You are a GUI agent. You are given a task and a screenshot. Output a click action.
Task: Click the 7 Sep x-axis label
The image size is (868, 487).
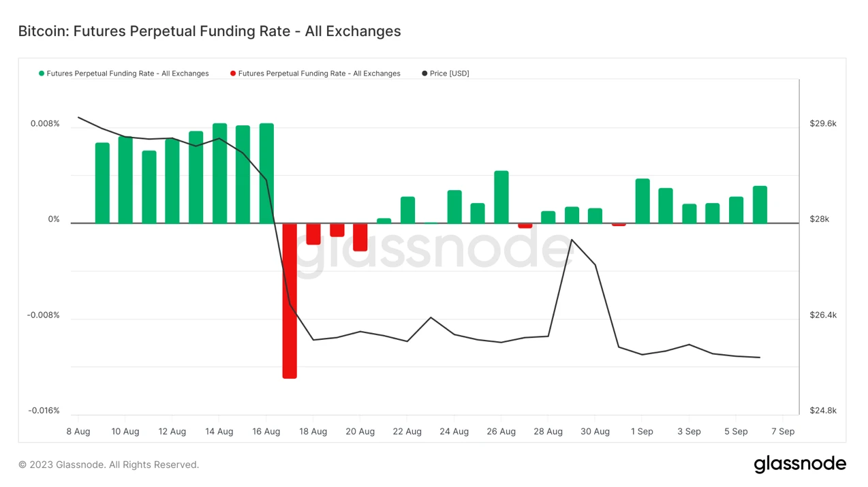click(x=783, y=431)
